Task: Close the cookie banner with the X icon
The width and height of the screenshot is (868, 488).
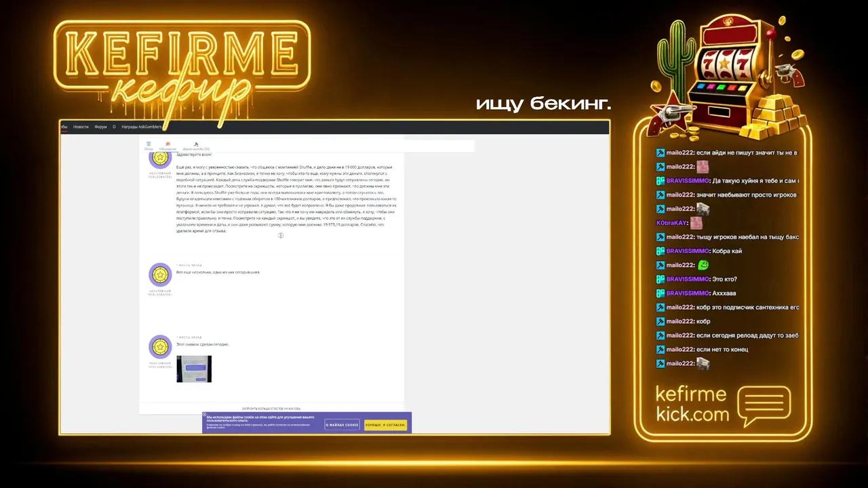Action: click(x=204, y=415)
